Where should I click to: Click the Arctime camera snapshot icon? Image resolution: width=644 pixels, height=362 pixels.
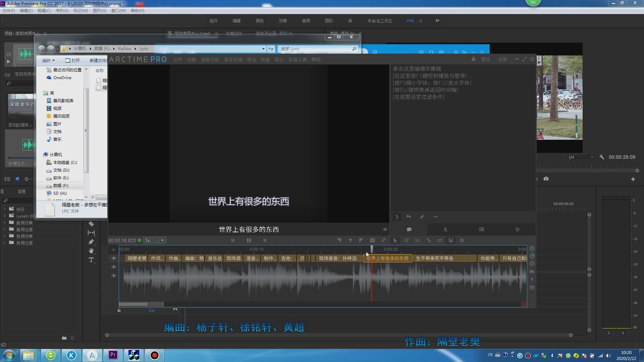372,240
